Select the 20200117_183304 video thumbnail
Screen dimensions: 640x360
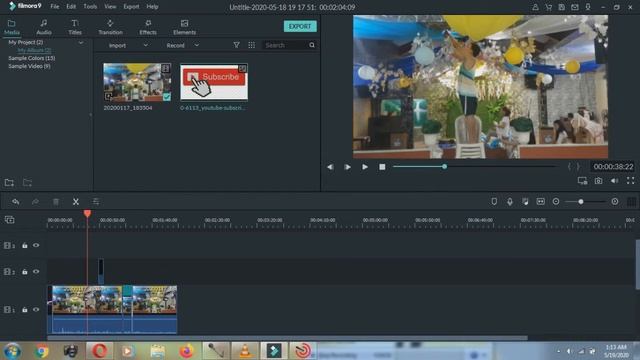pos(137,82)
